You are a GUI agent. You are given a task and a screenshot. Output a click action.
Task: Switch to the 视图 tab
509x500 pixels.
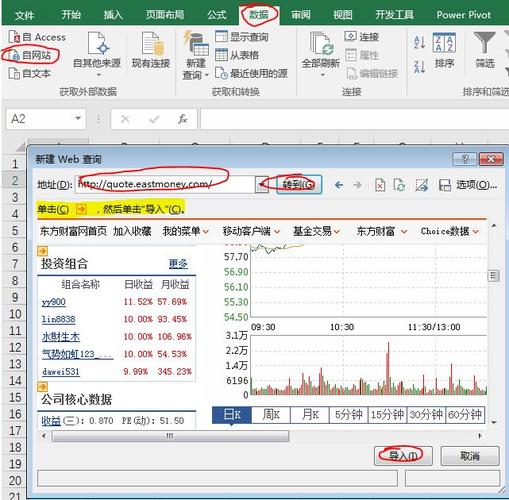pyautogui.click(x=343, y=15)
